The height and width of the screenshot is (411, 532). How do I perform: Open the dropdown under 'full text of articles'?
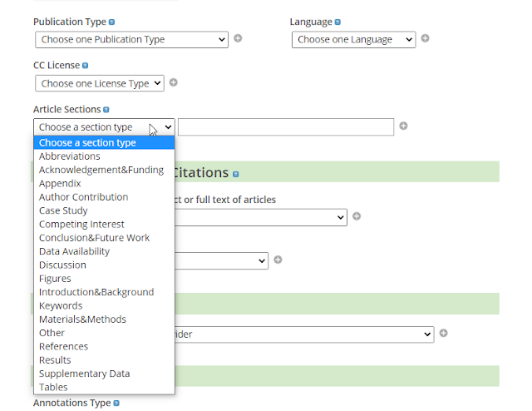point(261,217)
